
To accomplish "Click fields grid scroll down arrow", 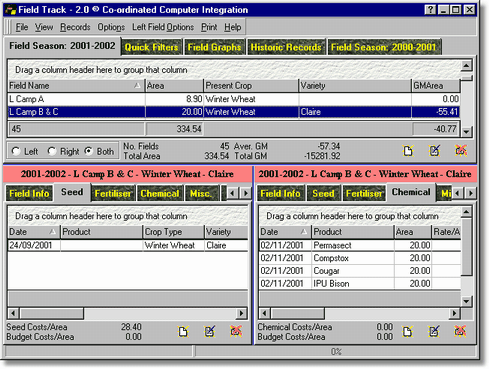I will pyautogui.click(x=466, y=132).
